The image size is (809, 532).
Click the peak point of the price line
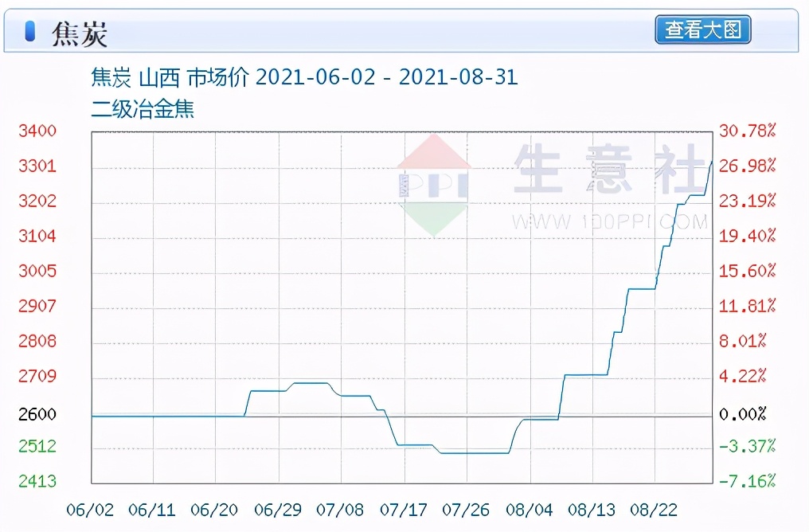711,162
